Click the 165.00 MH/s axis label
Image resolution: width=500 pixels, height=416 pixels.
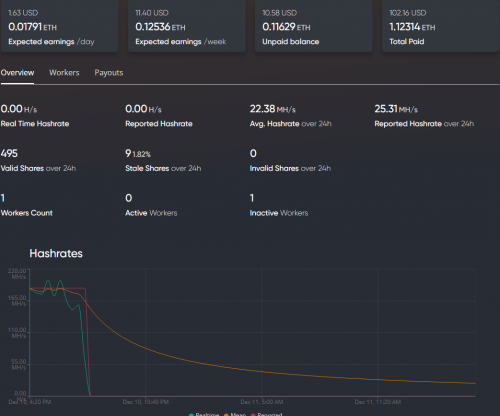(17, 300)
